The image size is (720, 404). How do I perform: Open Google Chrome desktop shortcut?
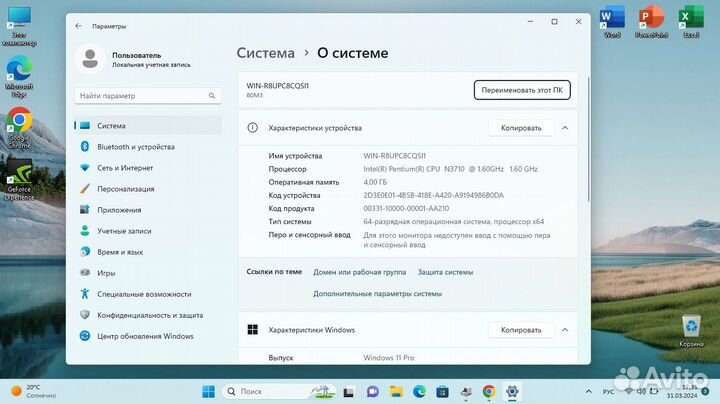[x=19, y=128]
